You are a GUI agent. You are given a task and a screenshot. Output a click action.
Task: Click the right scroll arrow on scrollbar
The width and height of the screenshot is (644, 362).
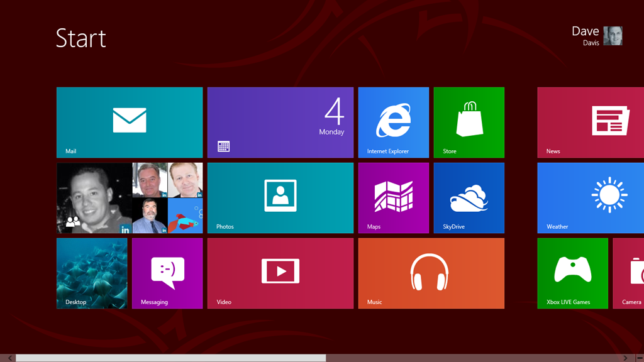(625, 358)
